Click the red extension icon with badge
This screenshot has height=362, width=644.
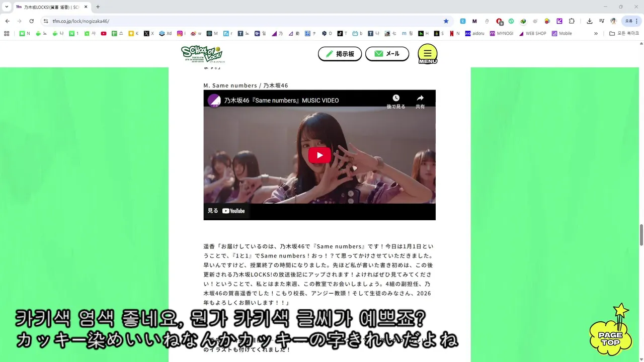[x=499, y=21]
